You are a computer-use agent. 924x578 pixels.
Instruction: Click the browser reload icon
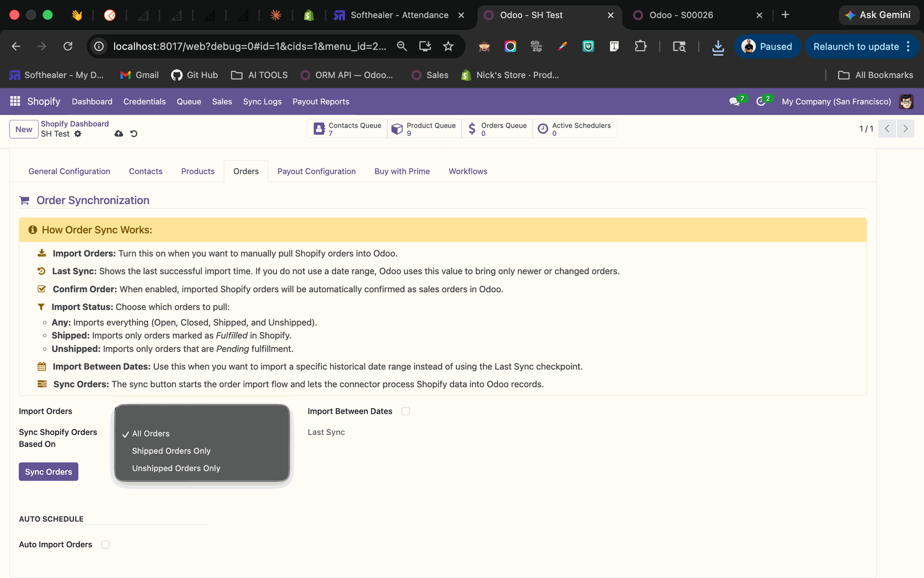(x=68, y=46)
